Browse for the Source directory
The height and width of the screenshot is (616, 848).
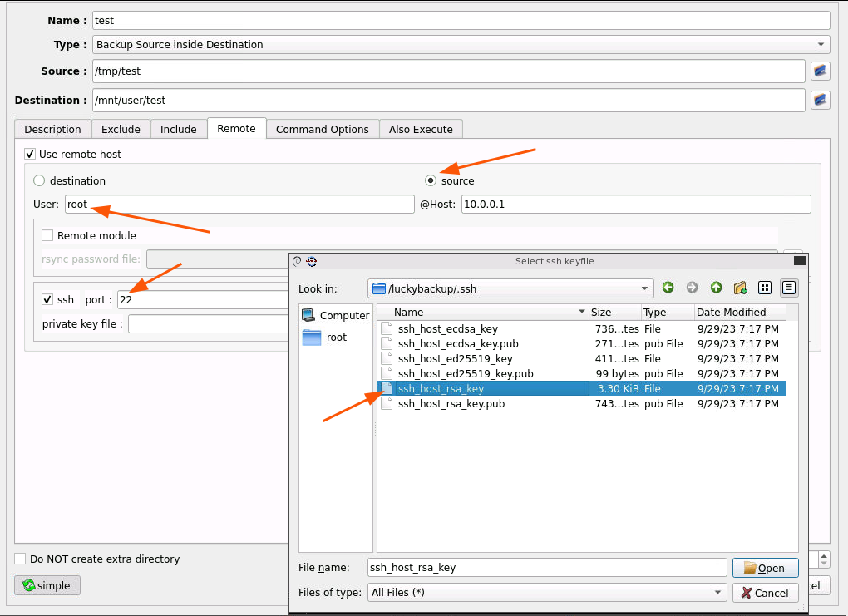pos(820,71)
